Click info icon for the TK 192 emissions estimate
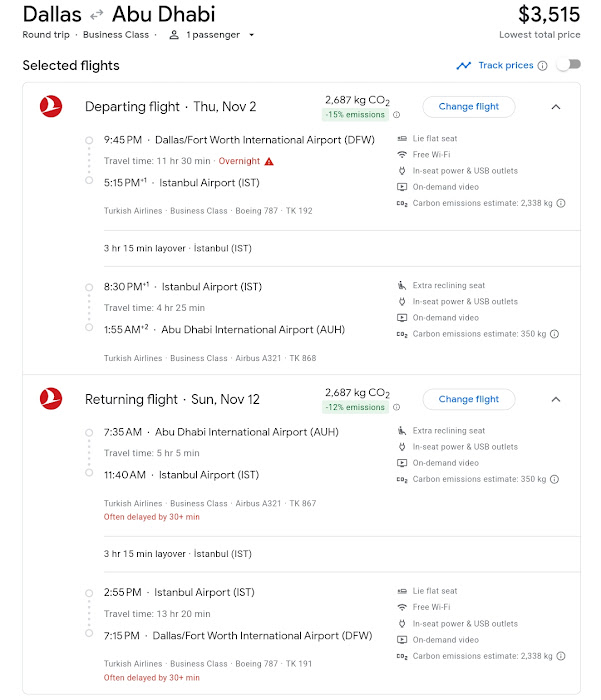Viewport: 601px width, 700px height. [561, 203]
